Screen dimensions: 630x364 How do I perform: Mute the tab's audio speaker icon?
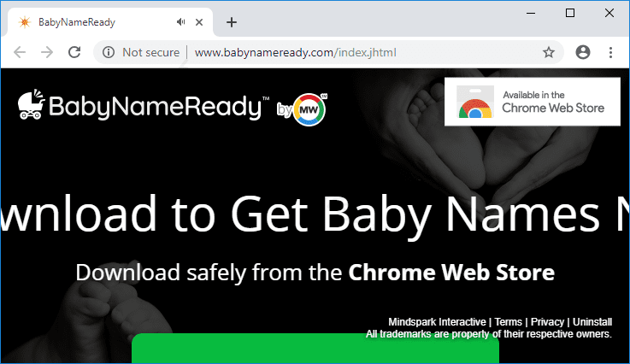[x=180, y=22]
